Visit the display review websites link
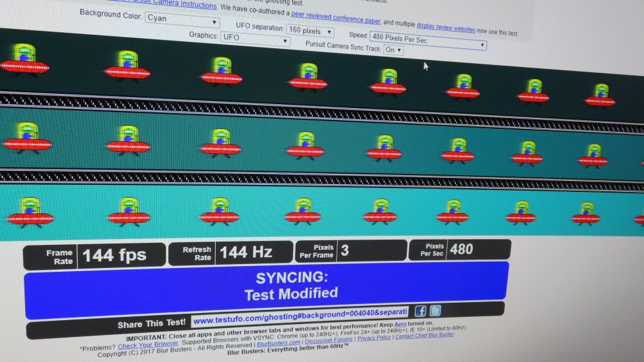The height and width of the screenshot is (362, 644). click(446, 29)
